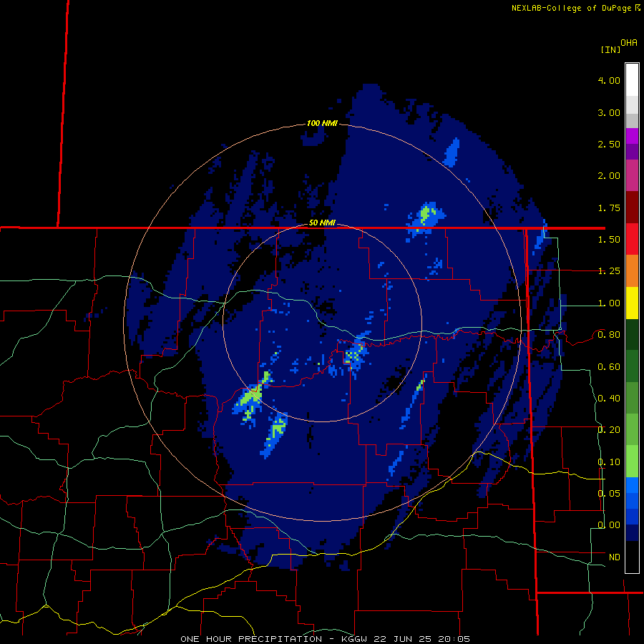Select the 3.00 legend value
This screenshot has width=644, height=644.
[x=609, y=112]
